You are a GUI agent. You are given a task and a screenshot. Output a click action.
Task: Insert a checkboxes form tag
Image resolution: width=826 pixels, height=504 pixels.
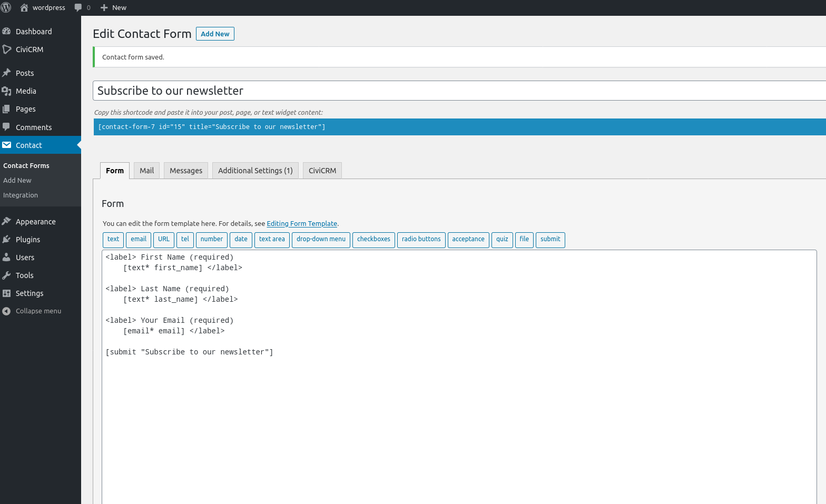373,240
